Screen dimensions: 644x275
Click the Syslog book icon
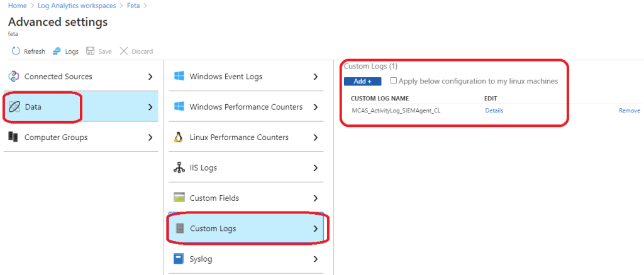(x=179, y=259)
